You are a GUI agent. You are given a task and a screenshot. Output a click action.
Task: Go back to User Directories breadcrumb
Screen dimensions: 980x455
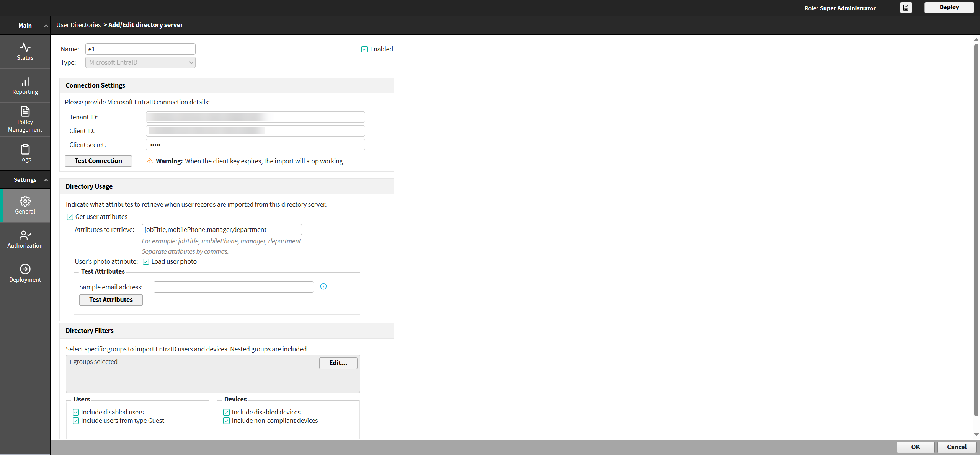(78, 25)
